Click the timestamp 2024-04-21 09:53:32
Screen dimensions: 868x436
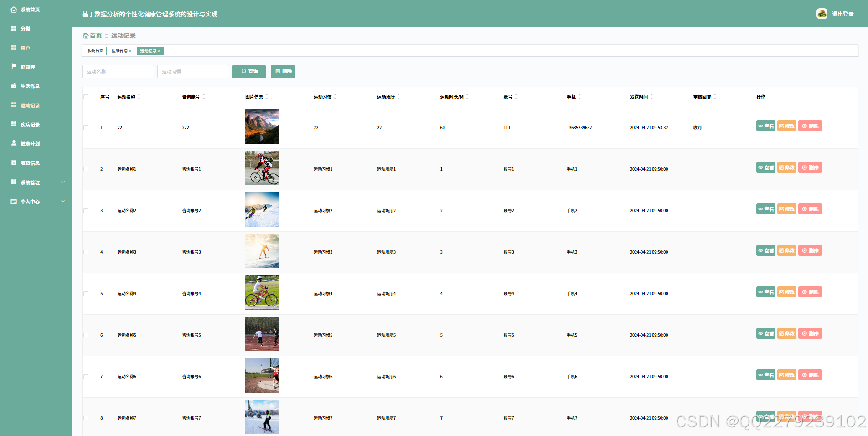pyautogui.click(x=649, y=128)
